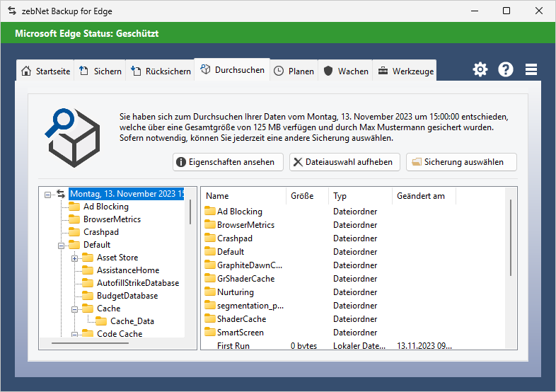Open the hamburger menu icon

click(x=531, y=69)
